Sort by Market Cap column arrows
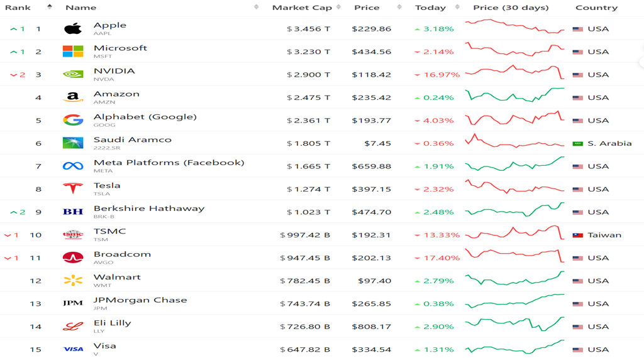The width and height of the screenshot is (644, 358). (x=339, y=8)
